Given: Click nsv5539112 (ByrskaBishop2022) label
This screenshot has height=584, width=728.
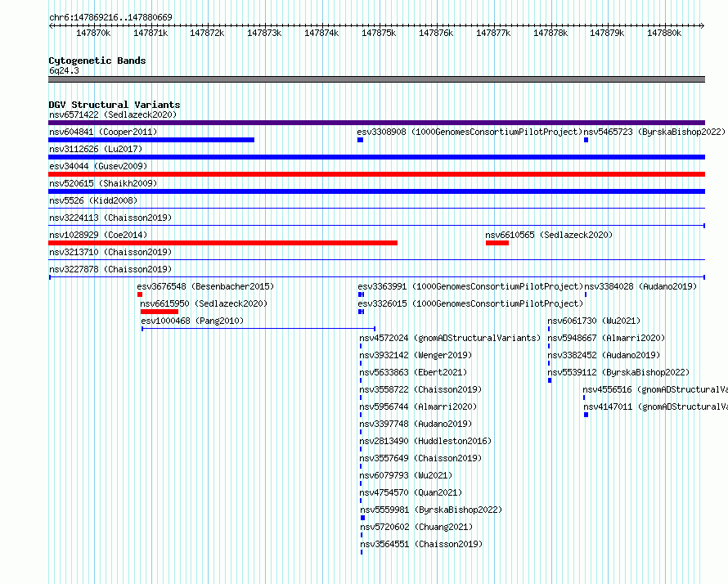Looking at the screenshot, I should (x=618, y=372).
